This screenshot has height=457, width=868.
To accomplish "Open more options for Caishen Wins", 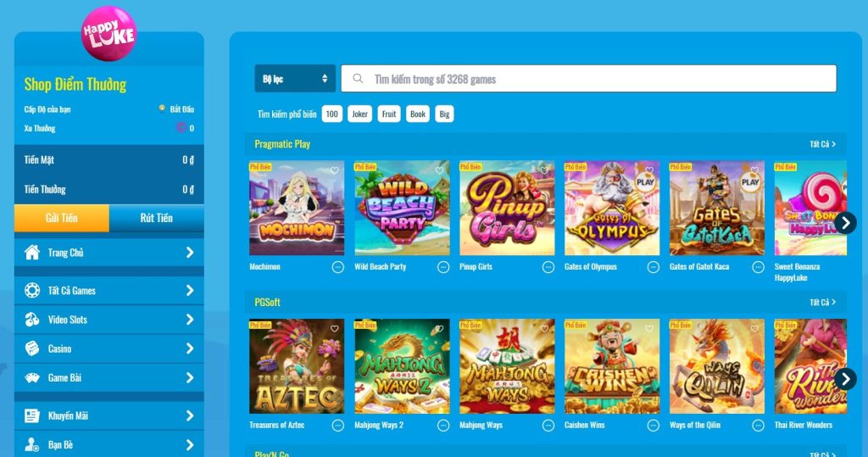I will coord(654,426).
